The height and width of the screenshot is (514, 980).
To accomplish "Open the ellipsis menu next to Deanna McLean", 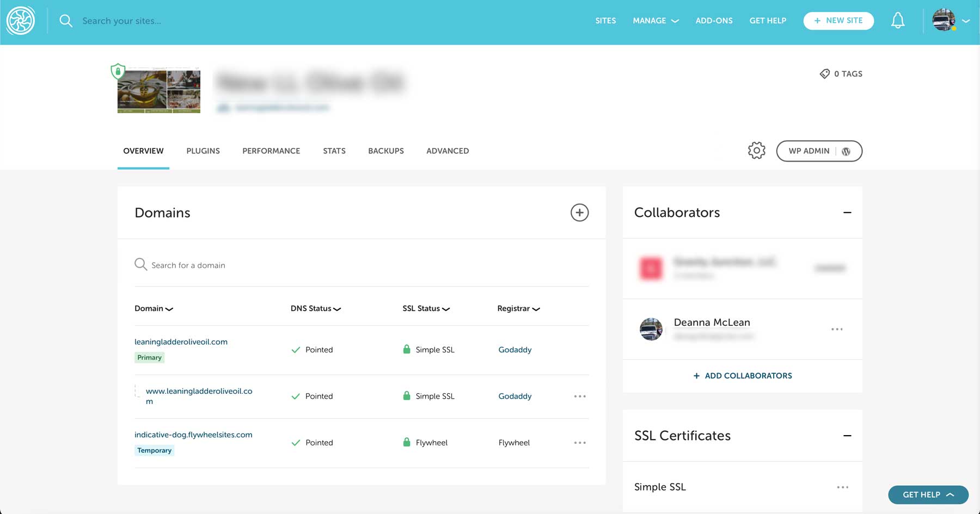I will coord(838,329).
